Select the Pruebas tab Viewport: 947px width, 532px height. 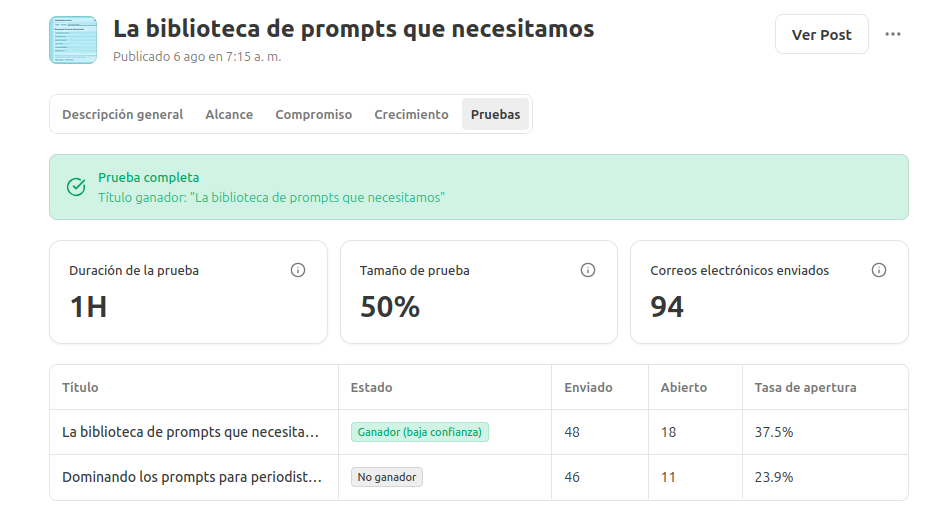(496, 114)
